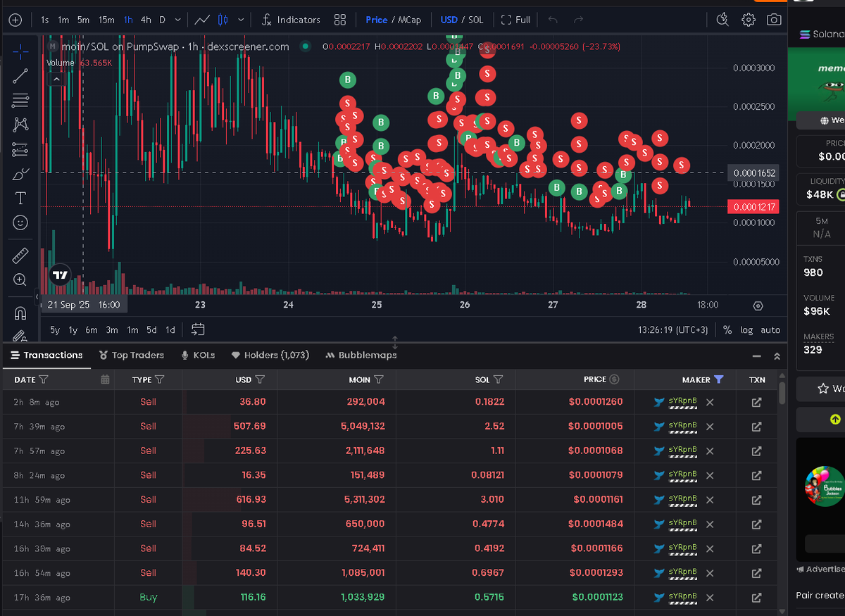Expand the chart style dropdown chevron
This screenshot has width=845, height=616.
(x=242, y=20)
